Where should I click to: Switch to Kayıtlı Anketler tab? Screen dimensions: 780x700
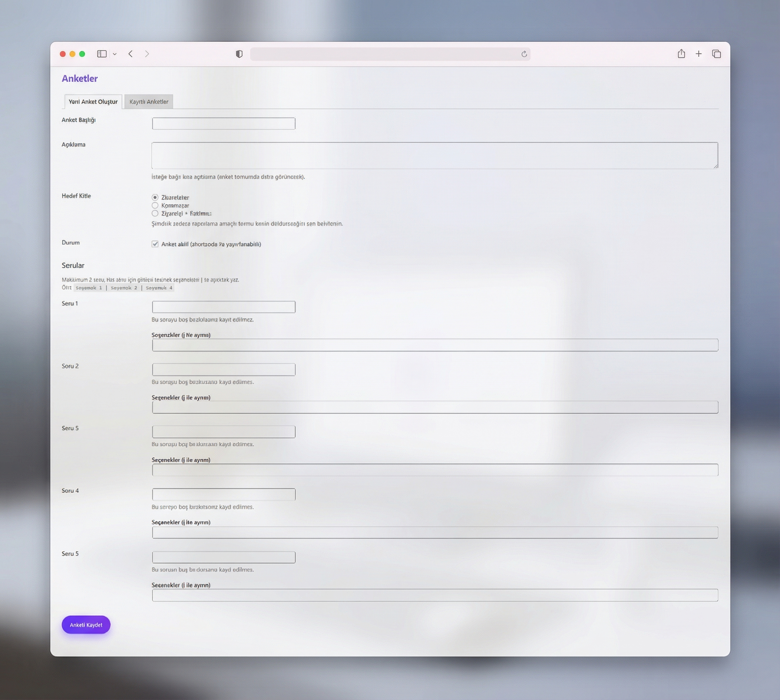tap(149, 101)
